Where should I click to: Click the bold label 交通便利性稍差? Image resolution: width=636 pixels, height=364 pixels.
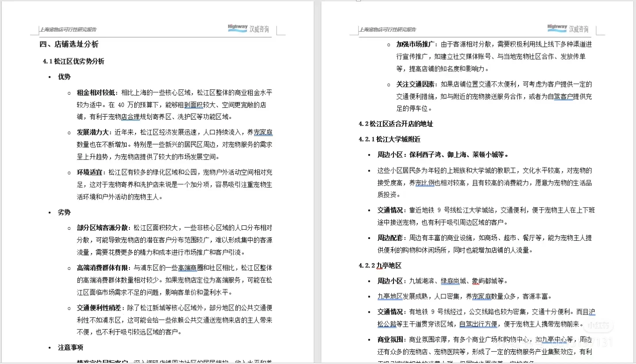point(99,307)
